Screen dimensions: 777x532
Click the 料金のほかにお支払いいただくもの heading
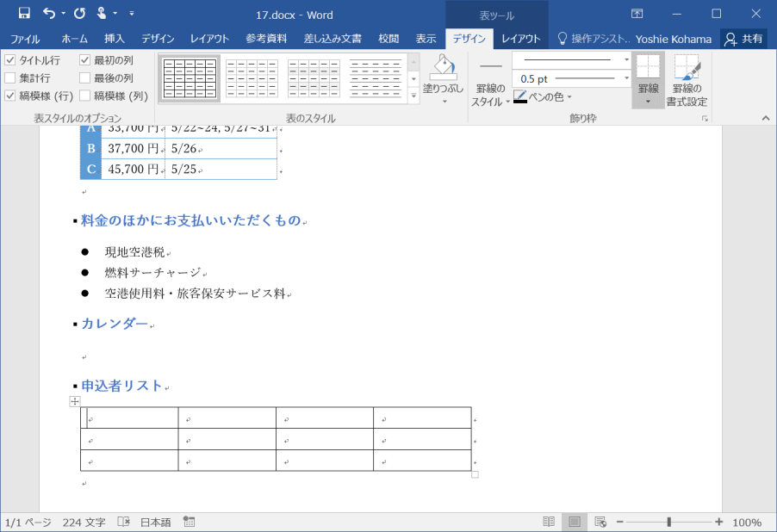click(190, 220)
